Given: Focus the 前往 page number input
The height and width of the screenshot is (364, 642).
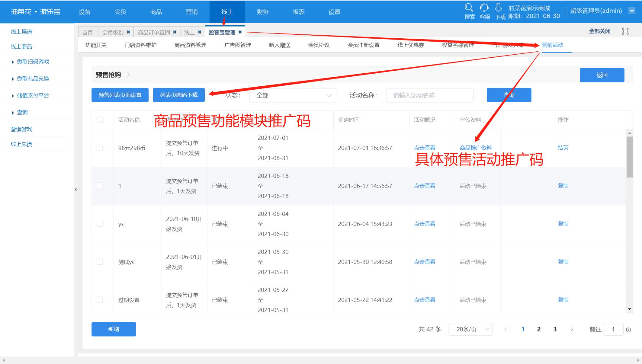Looking at the screenshot, I should [613, 329].
